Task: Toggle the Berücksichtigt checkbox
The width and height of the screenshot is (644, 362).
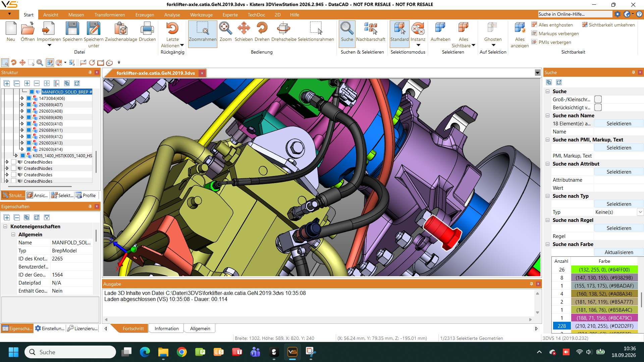Action: [598, 108]
